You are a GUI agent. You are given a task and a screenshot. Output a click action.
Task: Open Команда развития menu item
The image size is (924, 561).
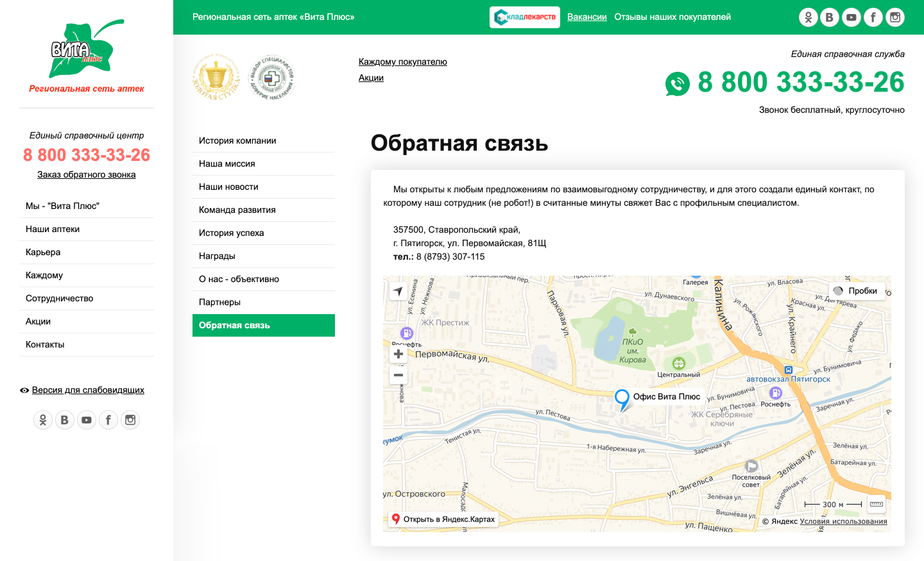[x=264, y=210]
